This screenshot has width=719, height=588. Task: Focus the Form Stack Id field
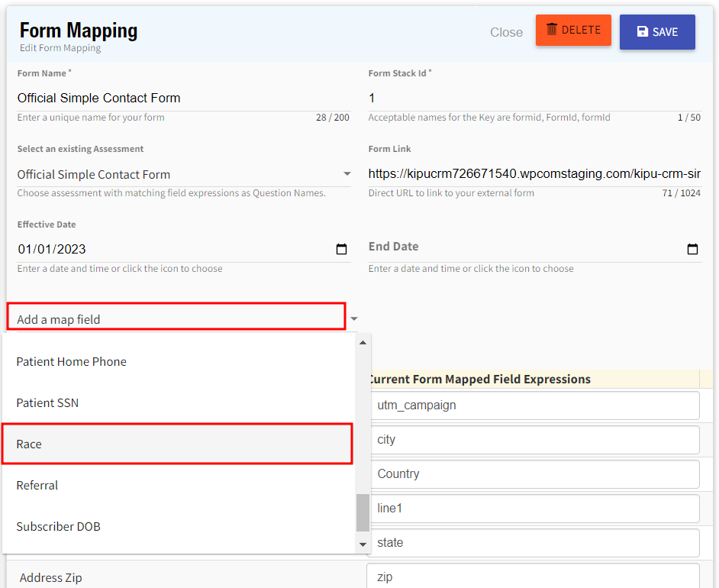pos(534,98)
